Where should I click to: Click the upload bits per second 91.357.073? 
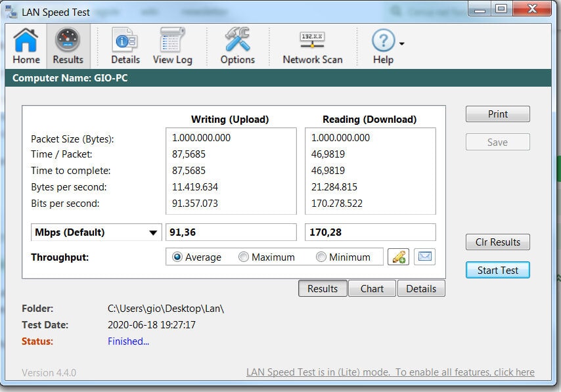click(195, 204)
